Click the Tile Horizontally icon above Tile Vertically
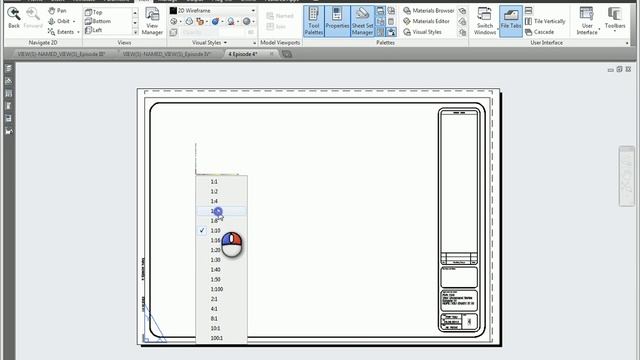 tap(529, 11)
